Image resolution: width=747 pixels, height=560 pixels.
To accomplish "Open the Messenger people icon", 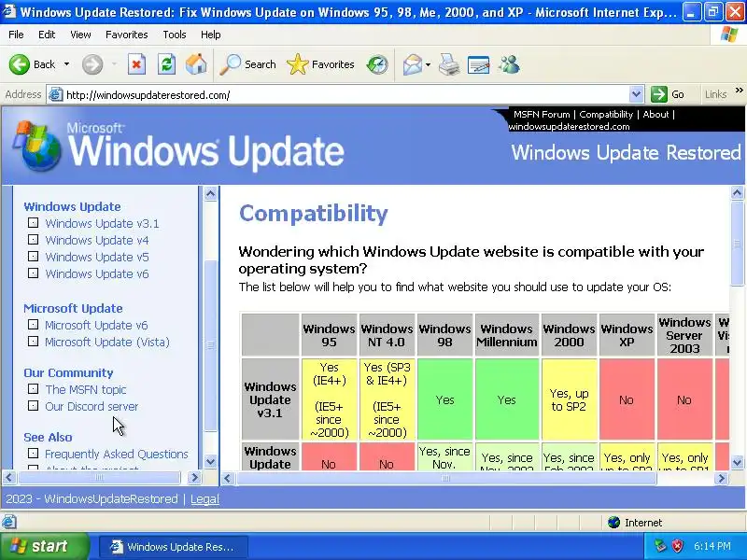I will 509,64.
